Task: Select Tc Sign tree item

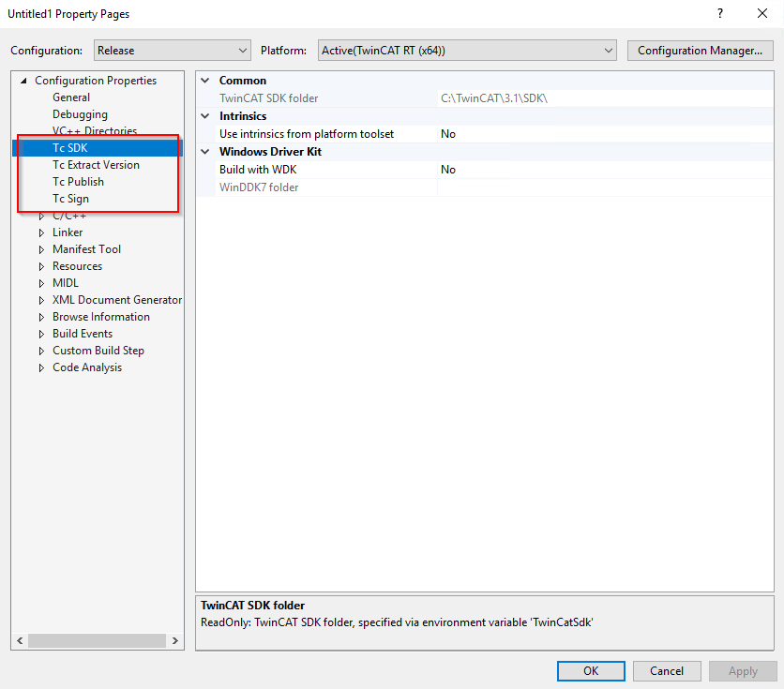Action: coord(70,199)
